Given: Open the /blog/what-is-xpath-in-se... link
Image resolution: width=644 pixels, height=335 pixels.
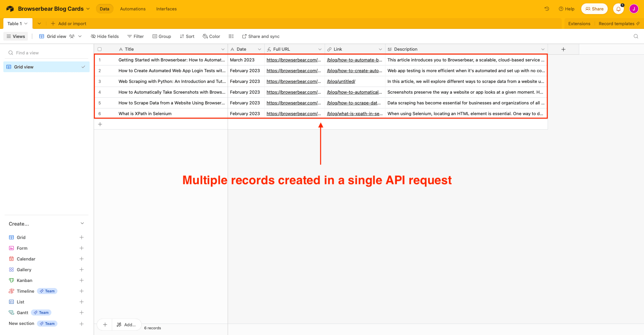Looking at the screenshot, I should click(355, 113).
